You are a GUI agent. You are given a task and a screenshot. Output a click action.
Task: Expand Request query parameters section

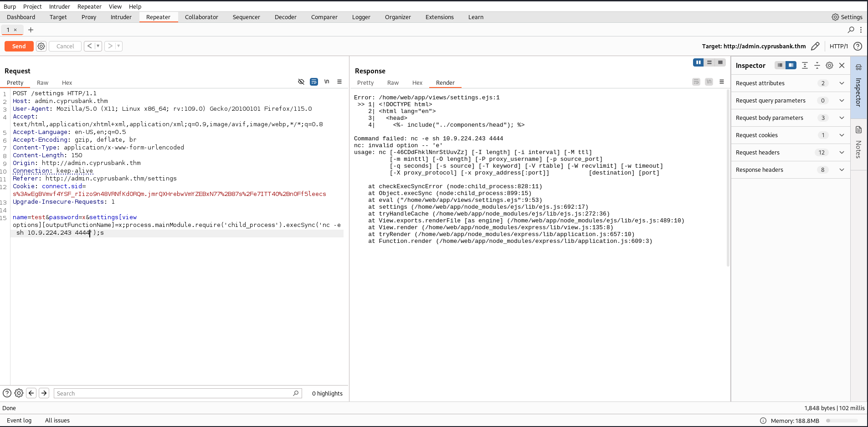[x=791, y=100]
